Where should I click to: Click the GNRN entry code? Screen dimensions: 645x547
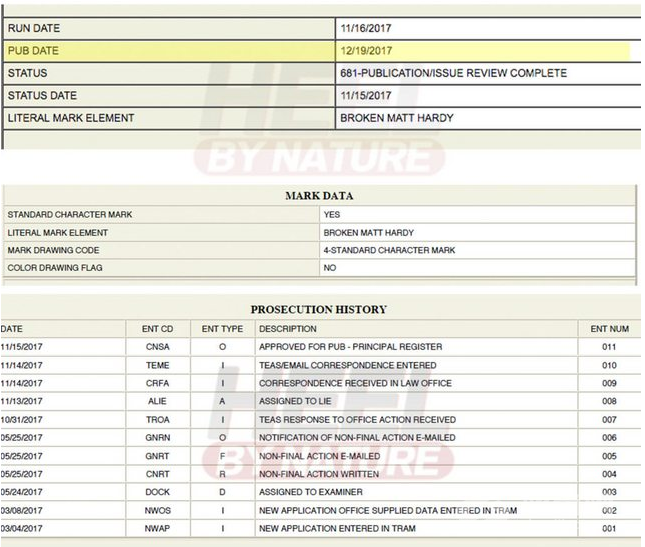click(158, 438)
